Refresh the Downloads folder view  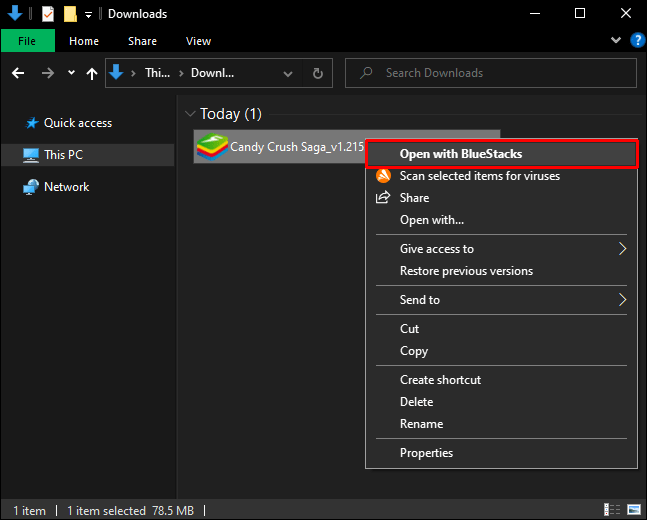click(318, 73)
